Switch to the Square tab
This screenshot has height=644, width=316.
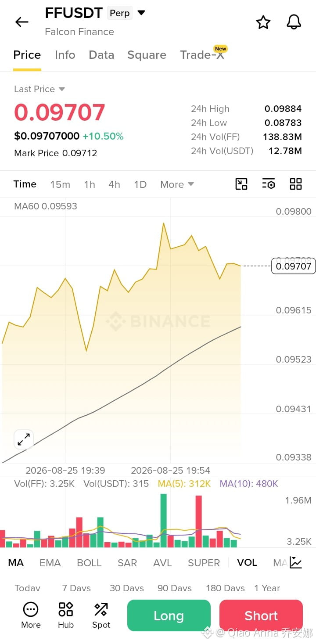pyautogui.click(x=147, y=55)
